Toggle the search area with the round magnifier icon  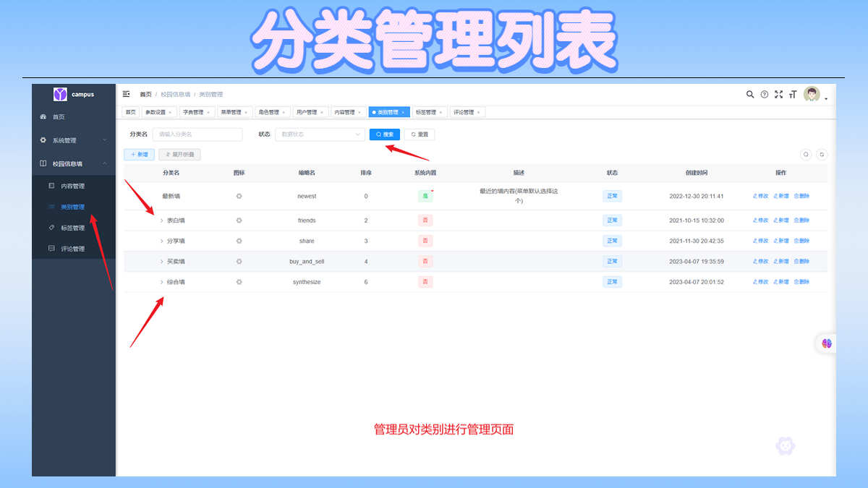click(x=806, y=154)
